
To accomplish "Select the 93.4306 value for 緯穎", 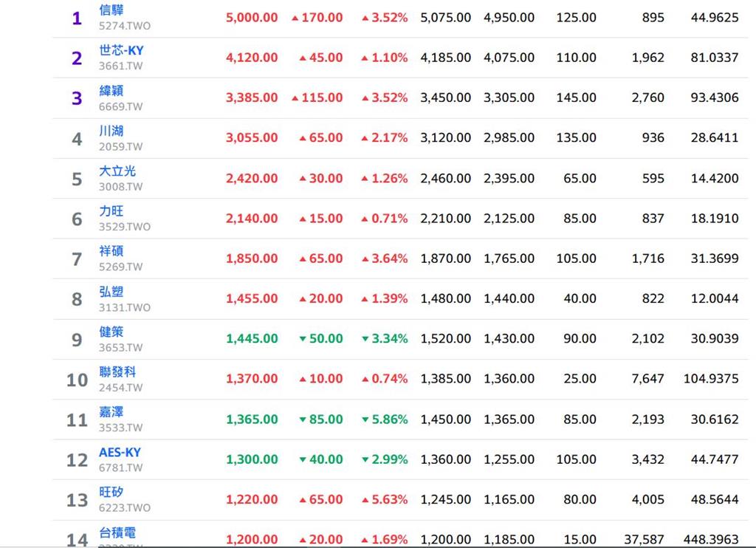I will (715, 97).
